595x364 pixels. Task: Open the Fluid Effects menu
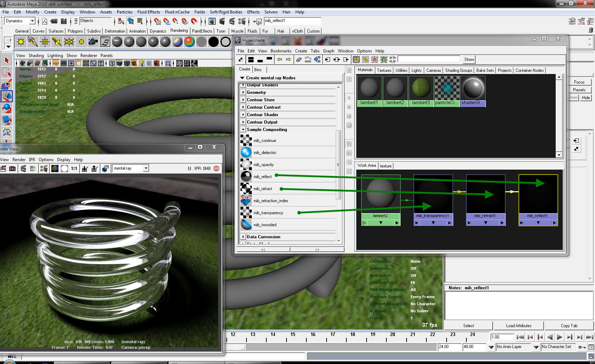pos(149,12)
